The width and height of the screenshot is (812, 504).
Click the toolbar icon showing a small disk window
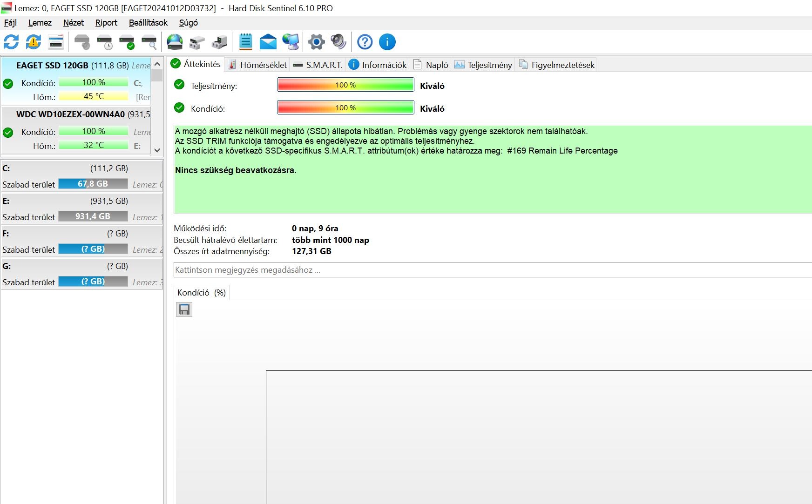click(x=56, y=42)
